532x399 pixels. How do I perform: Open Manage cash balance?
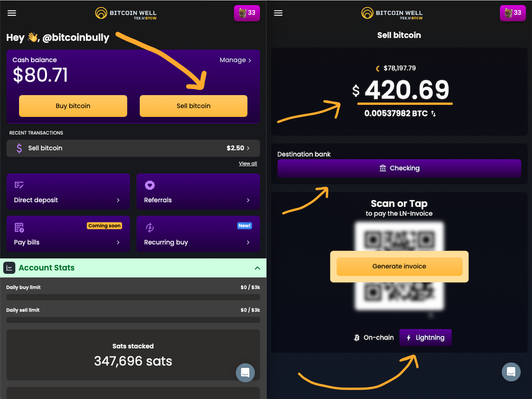[x=235, y=60]
